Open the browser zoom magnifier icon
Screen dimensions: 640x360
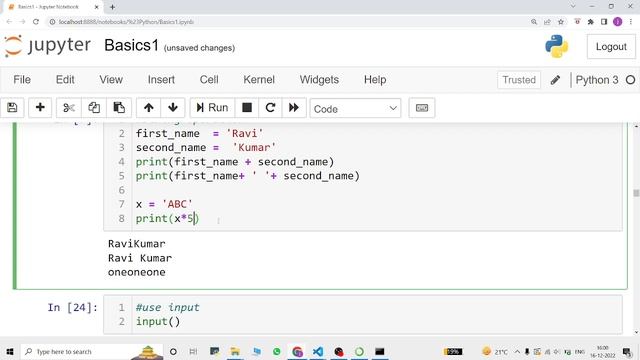[534, 22]
